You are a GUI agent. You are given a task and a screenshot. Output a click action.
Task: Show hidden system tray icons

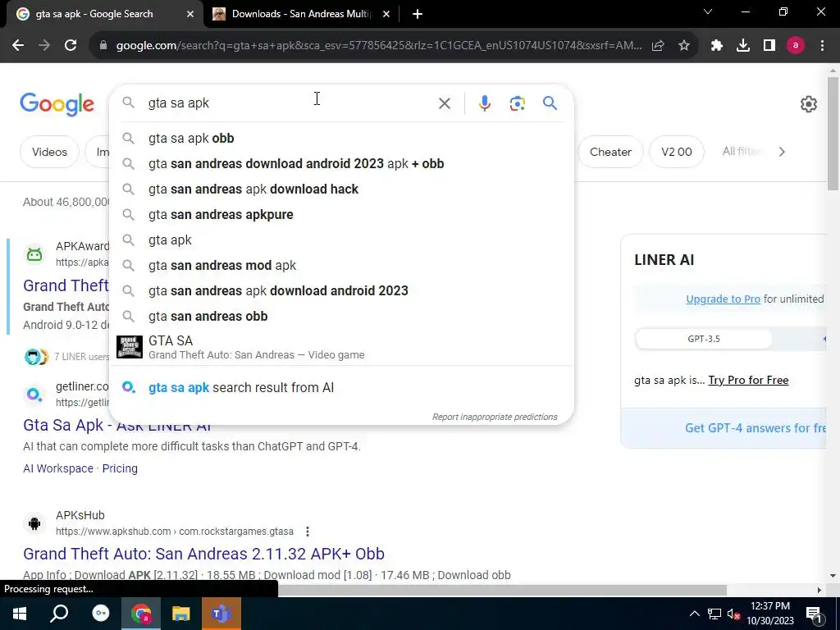694,614
